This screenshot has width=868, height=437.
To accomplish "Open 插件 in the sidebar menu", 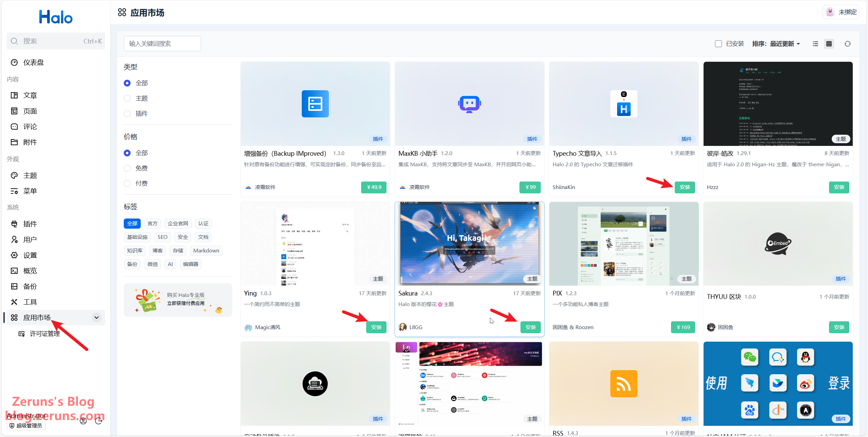I will (x=30, y=224).
